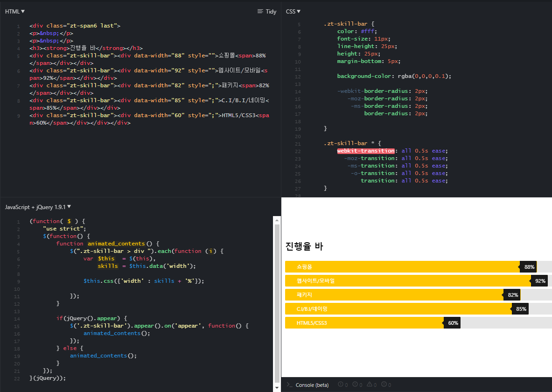Open the CSS panel settings dropdown
Screen dimensions: 552x392
tap(293, 11)
